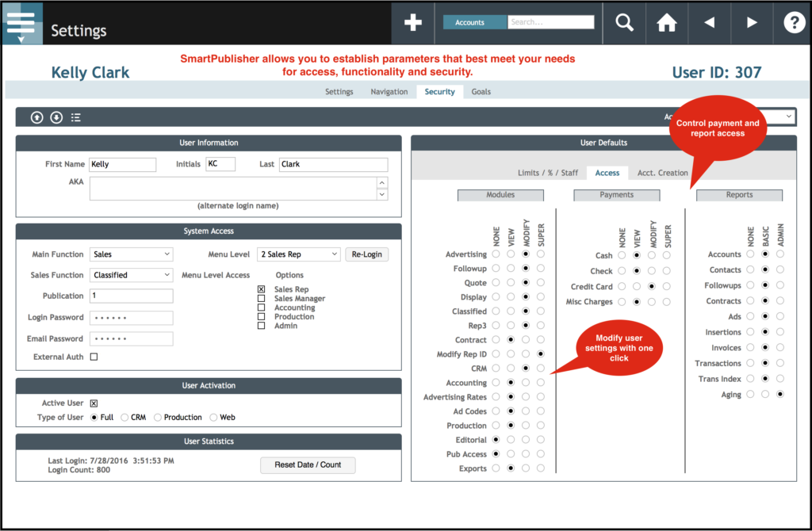Viewport: 812px width, 531px height.
Task: Click the Last name input field
Action: point(334,164)
